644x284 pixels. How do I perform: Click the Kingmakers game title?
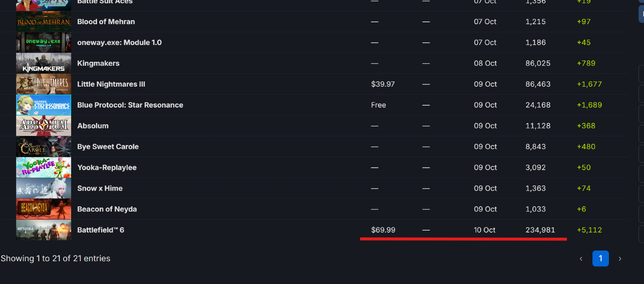98,63
